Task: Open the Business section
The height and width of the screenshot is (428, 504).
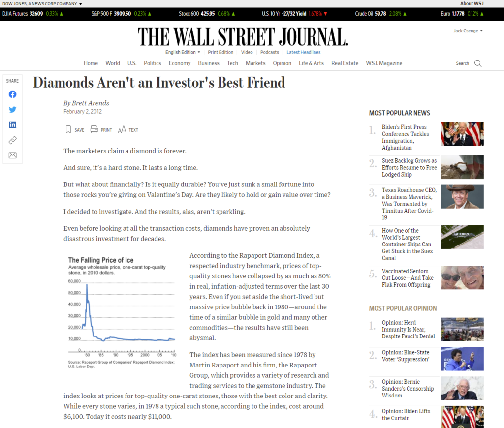Action: [209, 63]
